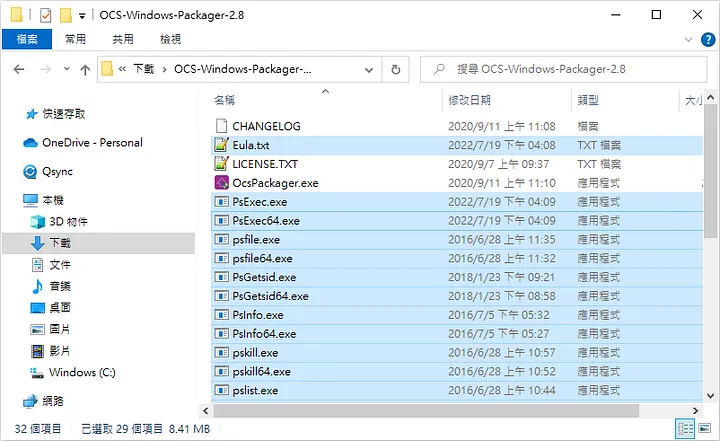
Task: Click the psfile64.exe file icon
Action: tap(221, 258)
